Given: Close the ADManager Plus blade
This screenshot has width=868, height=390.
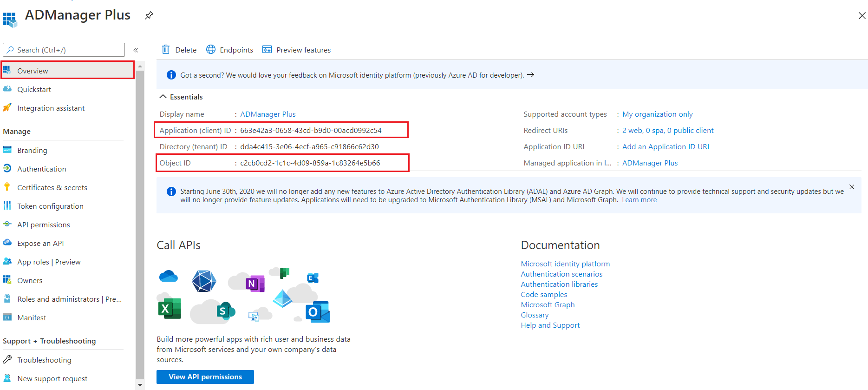Looking at the screenshot, I should click(x=862, y=15).
